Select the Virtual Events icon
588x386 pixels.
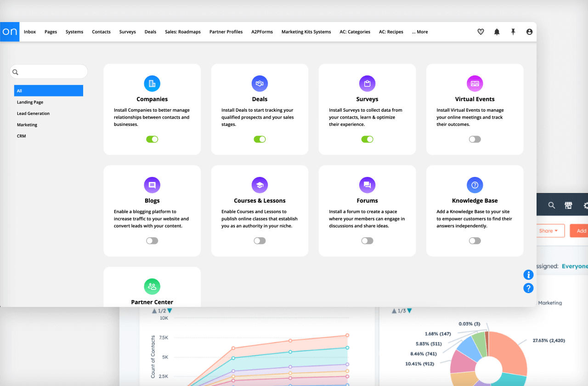475,83
